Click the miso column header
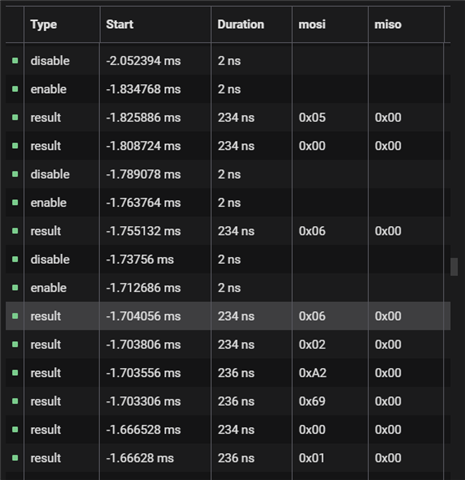This screenshot has width=465, height=480. [388, 24]
